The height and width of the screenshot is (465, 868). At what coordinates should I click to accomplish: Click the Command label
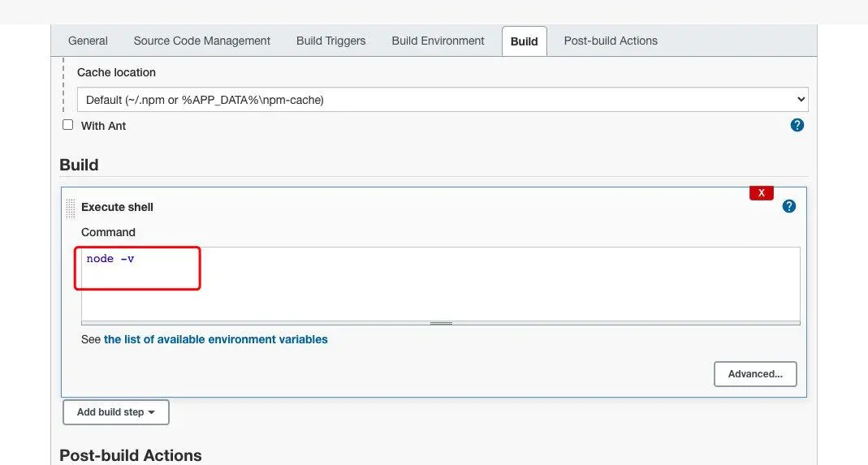(x=108, y=232)
